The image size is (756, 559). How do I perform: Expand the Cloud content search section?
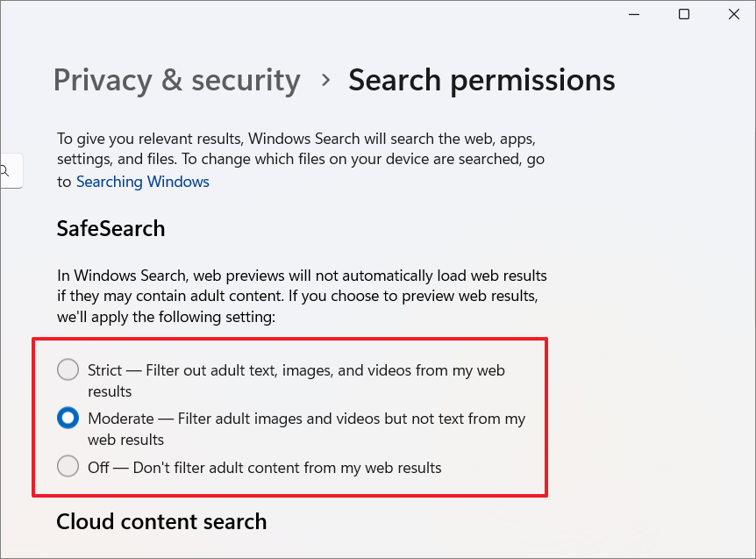tap(161, 521)
